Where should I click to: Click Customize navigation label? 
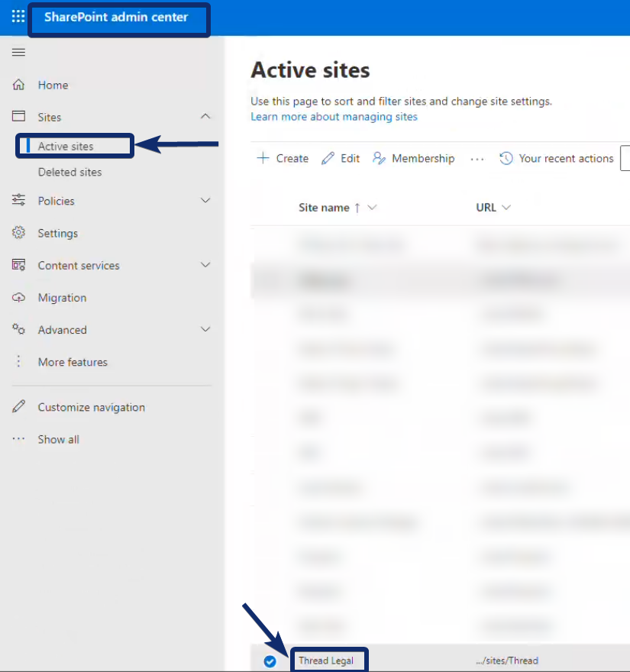click(92, 407)
